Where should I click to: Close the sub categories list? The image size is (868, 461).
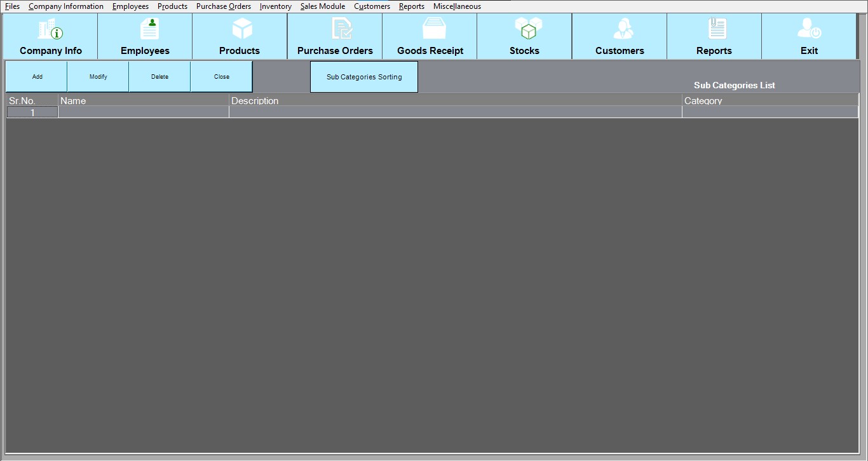[x=221, y=77]
